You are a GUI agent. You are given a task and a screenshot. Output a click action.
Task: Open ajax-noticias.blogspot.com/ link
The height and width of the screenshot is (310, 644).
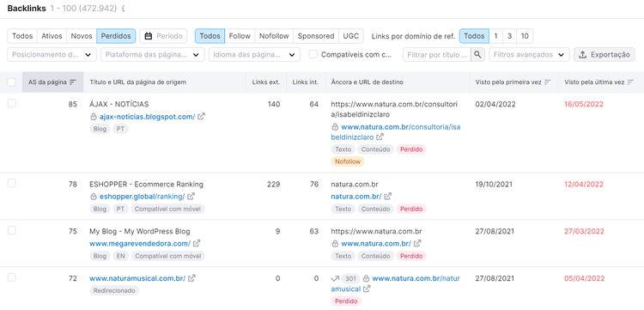click(x=147, y=117)
